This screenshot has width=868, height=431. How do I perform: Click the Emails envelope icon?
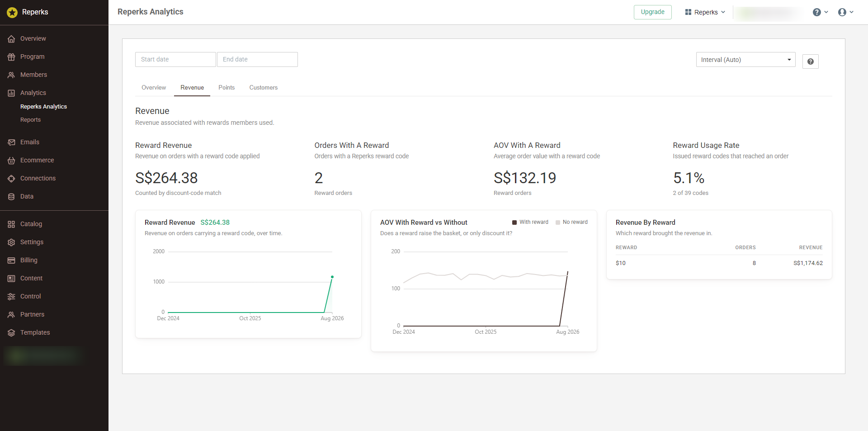[x=11, y=142]
